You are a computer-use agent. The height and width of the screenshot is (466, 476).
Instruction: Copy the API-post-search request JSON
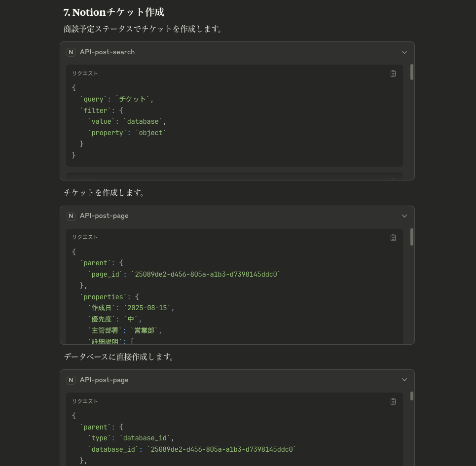pyautogui.click(x=393, y=73)
